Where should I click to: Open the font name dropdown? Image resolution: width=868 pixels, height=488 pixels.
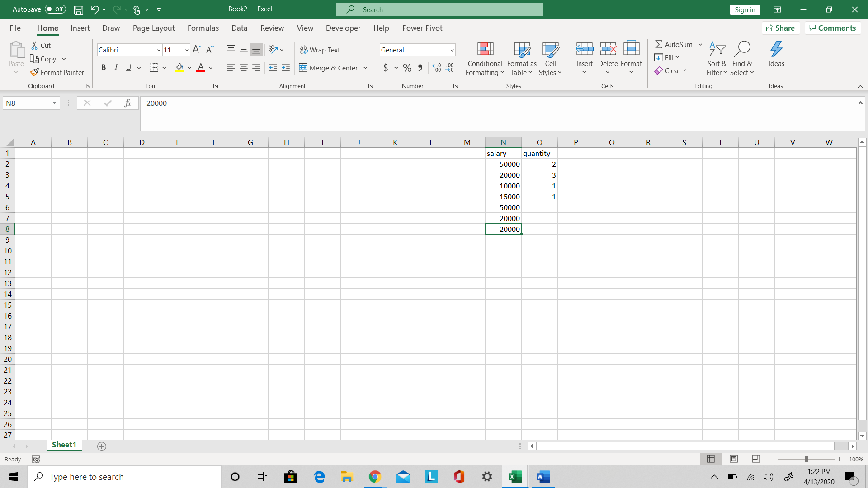click(159, 50)
